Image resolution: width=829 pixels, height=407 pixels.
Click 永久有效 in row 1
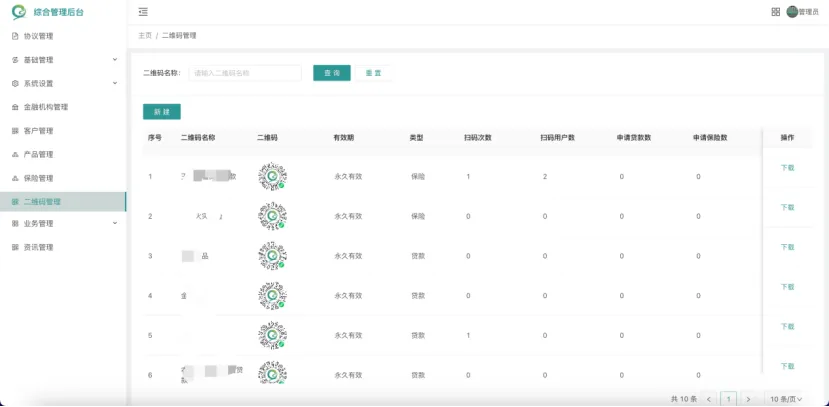[x=348, y=177]
